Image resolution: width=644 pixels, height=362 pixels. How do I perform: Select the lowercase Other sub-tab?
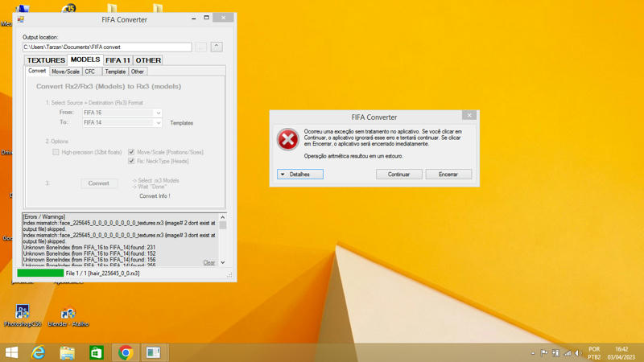[138, 72]
